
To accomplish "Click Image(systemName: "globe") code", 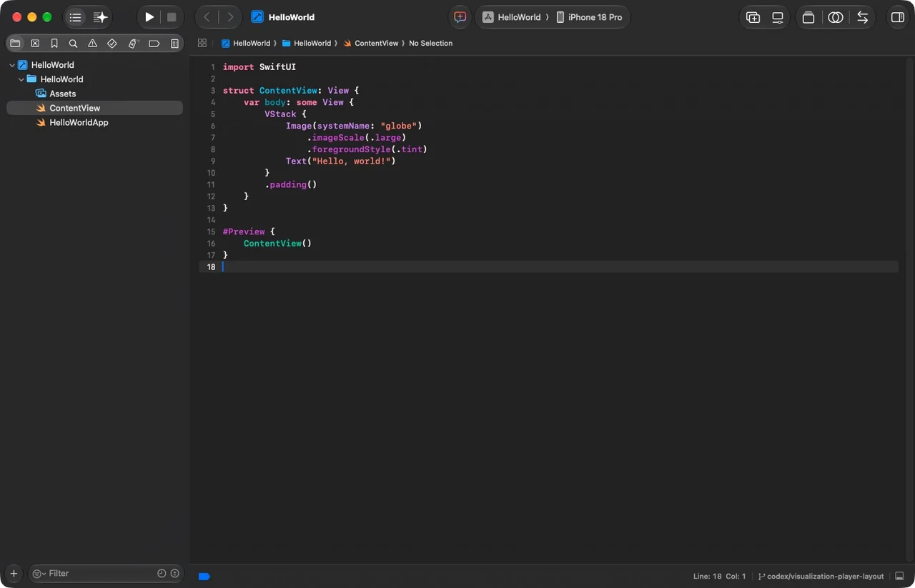I will click(354, 126).
